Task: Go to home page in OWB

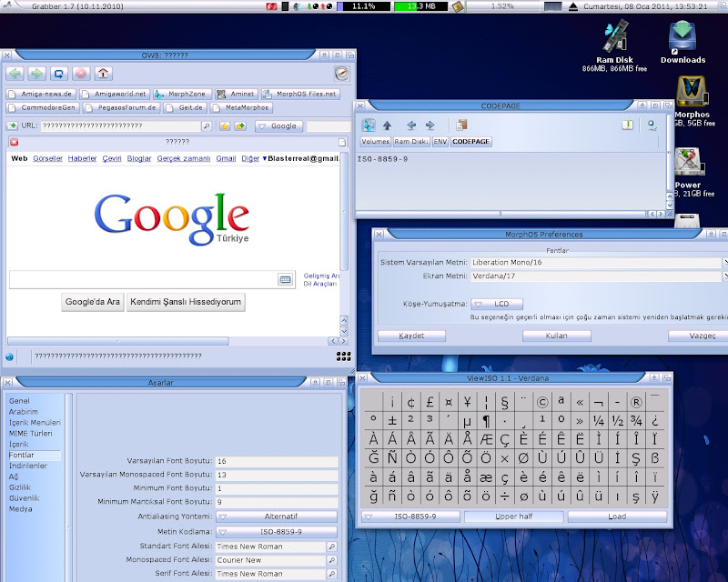Action: coord(103,74)
